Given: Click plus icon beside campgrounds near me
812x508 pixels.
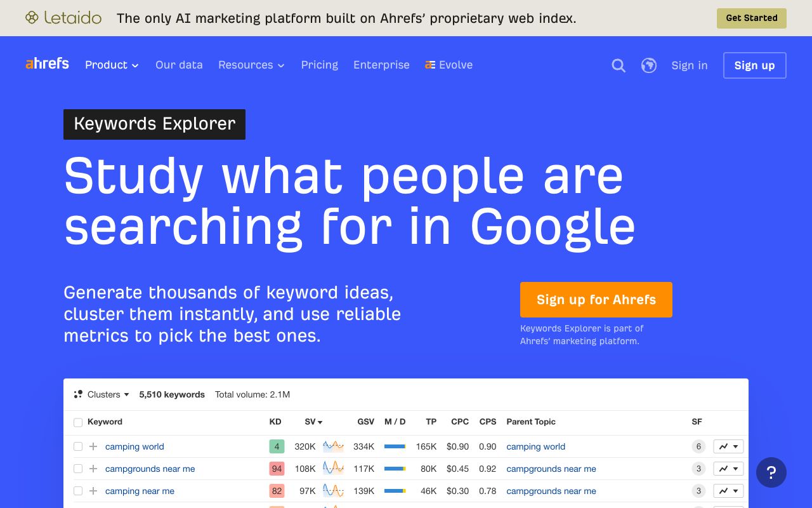Looking at the screenshot, I should tap(93, 469).
